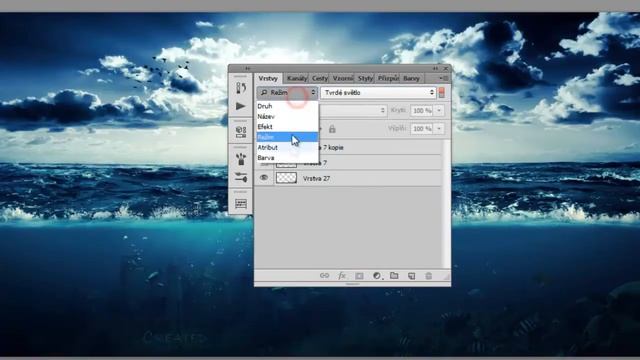Switch to the Styly tab
The height and width of the screenshot is (360, 640).
(x=365, y=78)
